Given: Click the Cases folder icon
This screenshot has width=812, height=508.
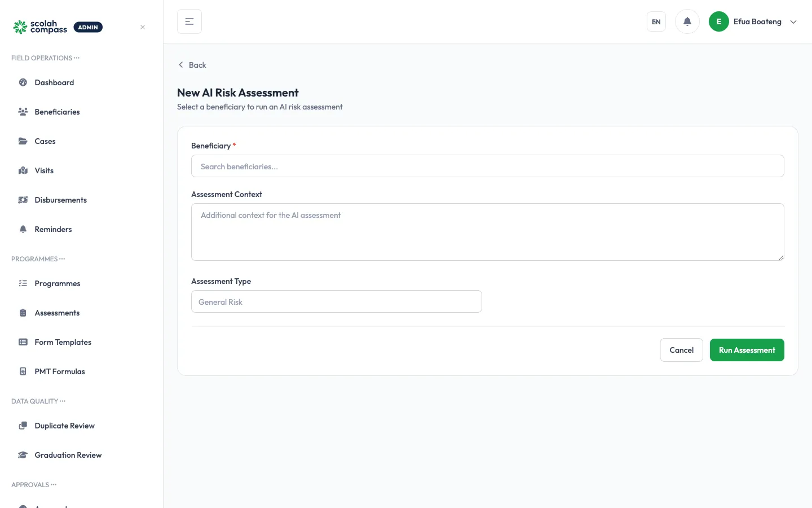Looking at the screenshot, I should coord(23,141).
